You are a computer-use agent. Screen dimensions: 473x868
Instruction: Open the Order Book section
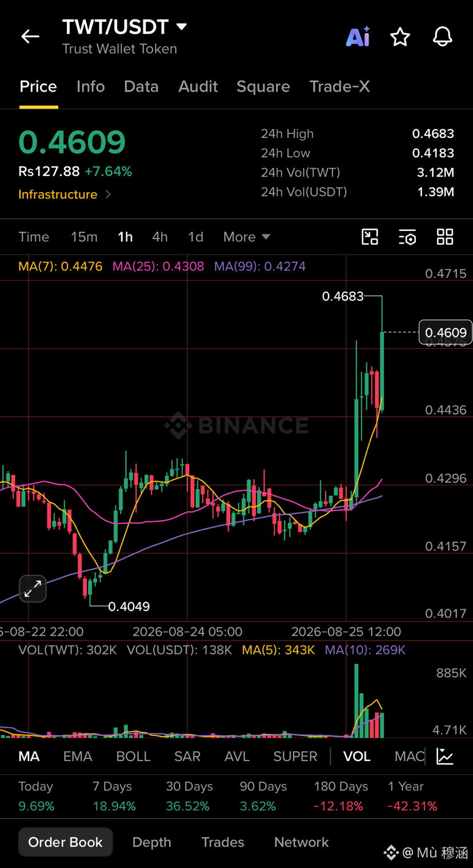[65, 842]
